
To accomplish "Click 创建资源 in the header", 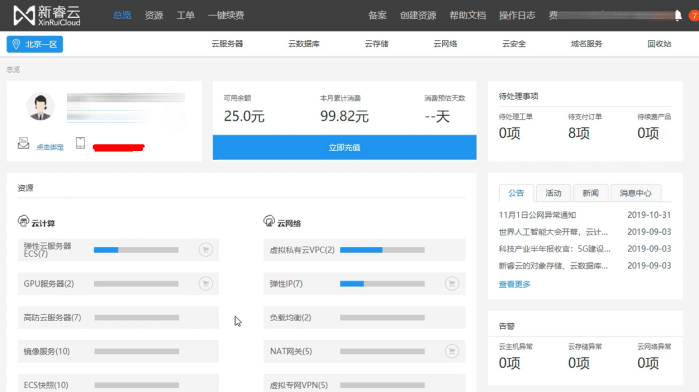I will [x=418, y=15].
